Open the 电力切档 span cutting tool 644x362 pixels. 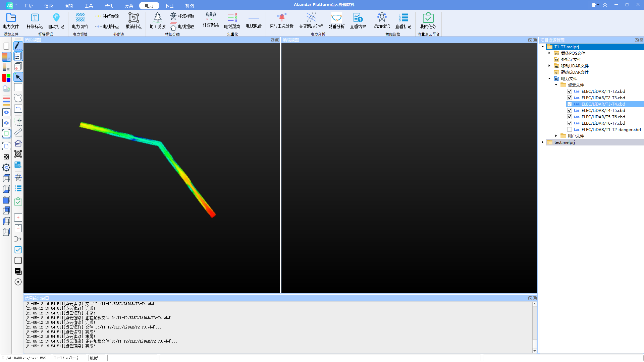pos(80,21)
